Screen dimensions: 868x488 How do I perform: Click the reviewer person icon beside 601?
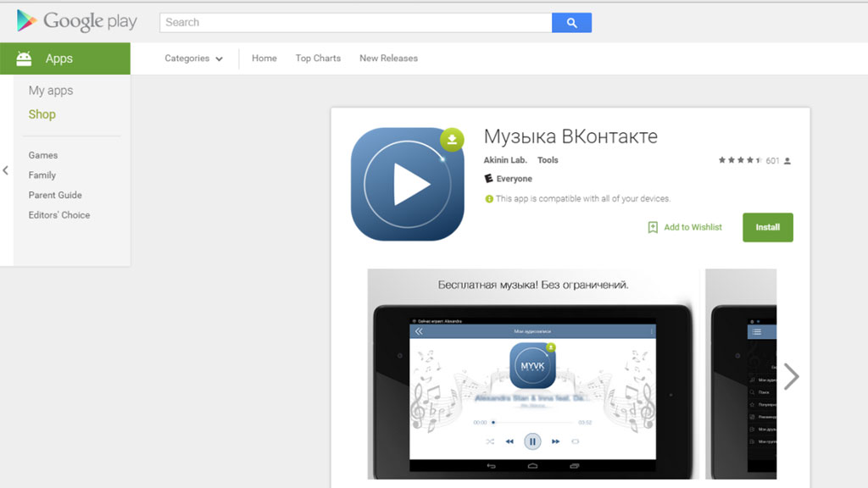[x=787, y=161]
